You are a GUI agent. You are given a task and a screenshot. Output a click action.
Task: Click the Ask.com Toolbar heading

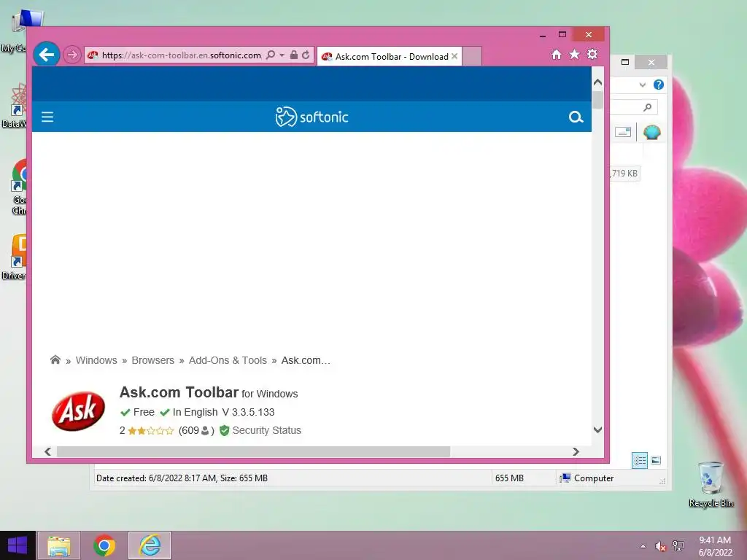coord(179,392)
